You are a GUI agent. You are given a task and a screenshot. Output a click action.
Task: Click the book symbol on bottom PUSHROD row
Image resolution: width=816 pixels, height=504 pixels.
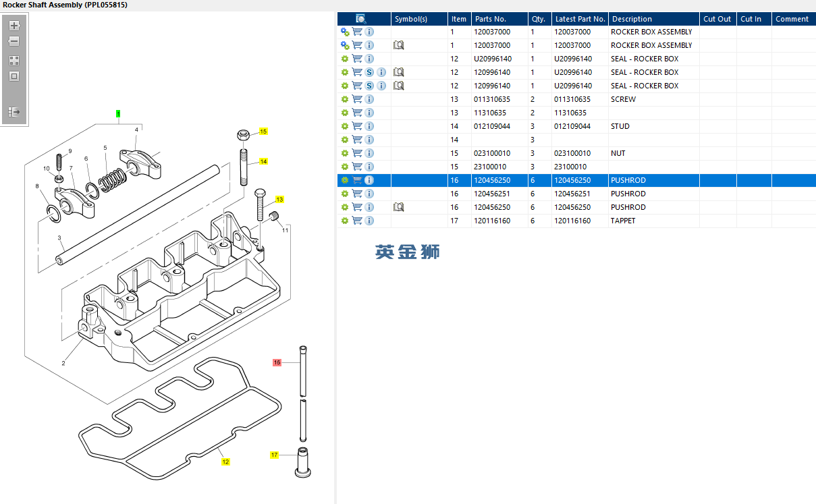(399, 207)
